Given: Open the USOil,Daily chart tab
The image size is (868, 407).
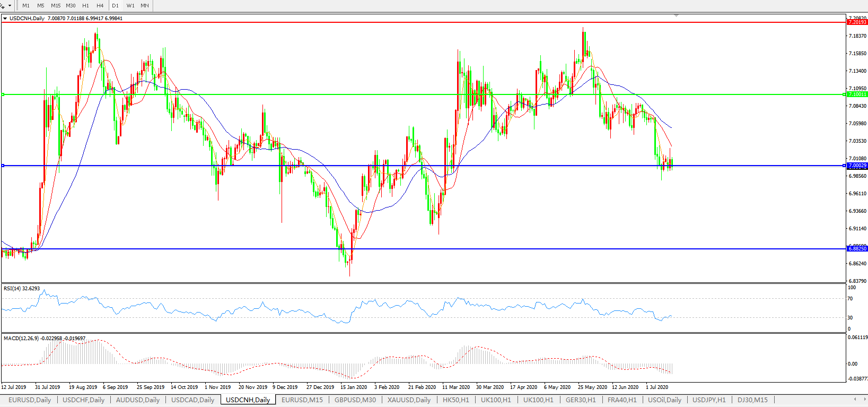Looking at the screenshot, I should (664, 400).
